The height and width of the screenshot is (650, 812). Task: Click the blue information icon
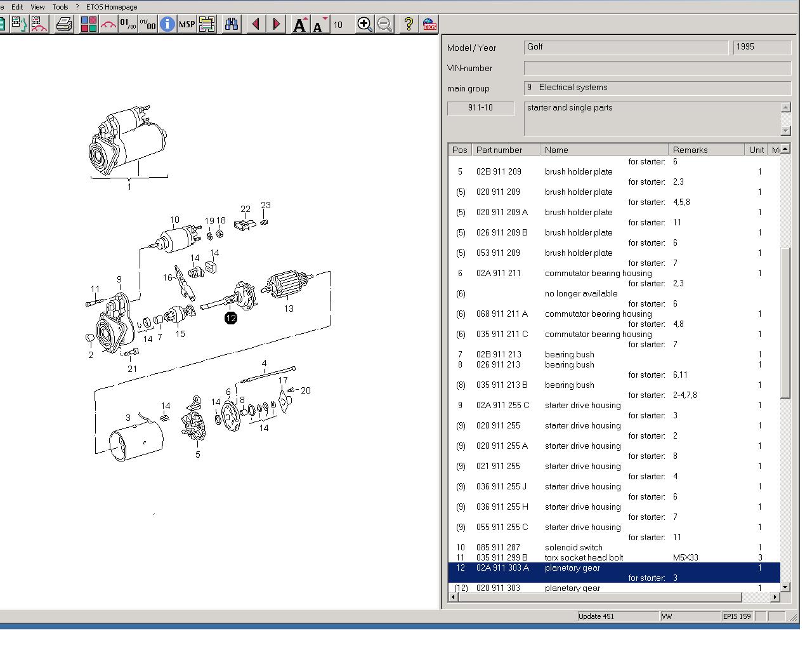coord(167,24)
